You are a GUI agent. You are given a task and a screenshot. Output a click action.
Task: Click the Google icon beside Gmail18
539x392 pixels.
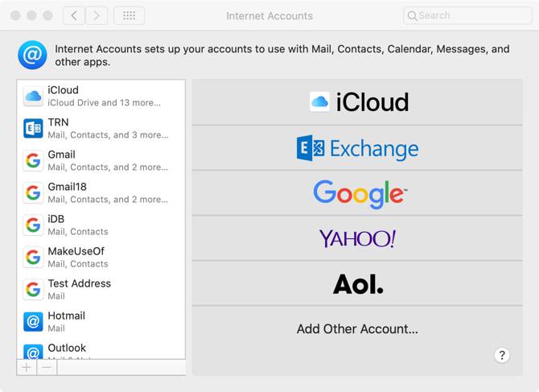[x=33, y=193]
